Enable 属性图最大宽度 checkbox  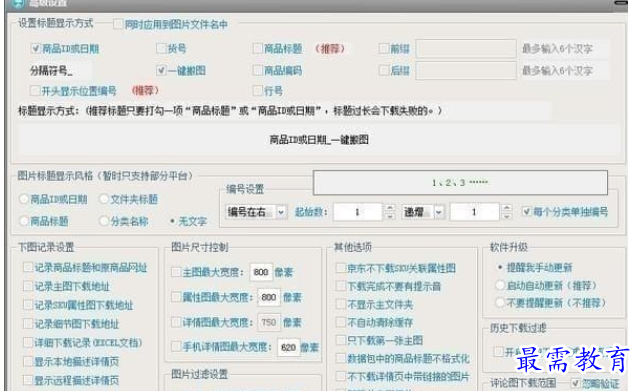point(176,297)
